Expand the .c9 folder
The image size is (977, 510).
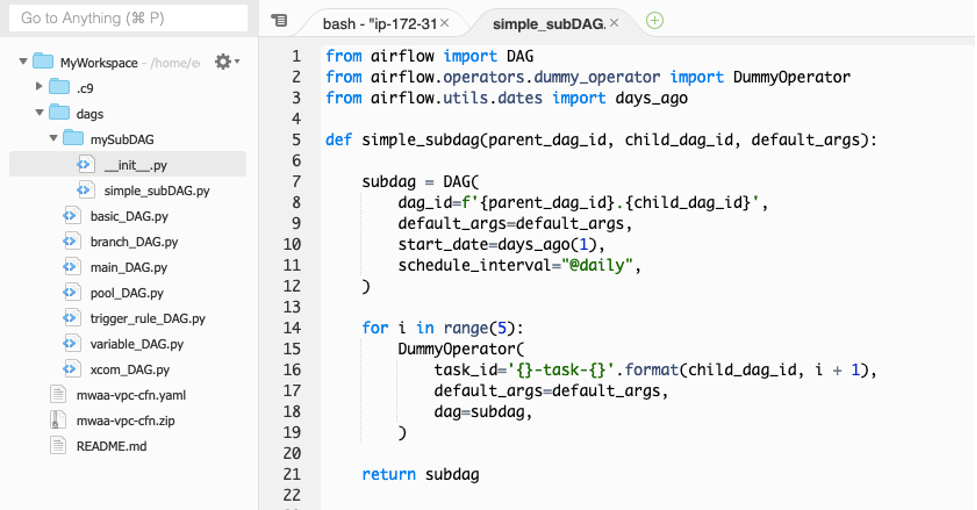coord(40,88)
